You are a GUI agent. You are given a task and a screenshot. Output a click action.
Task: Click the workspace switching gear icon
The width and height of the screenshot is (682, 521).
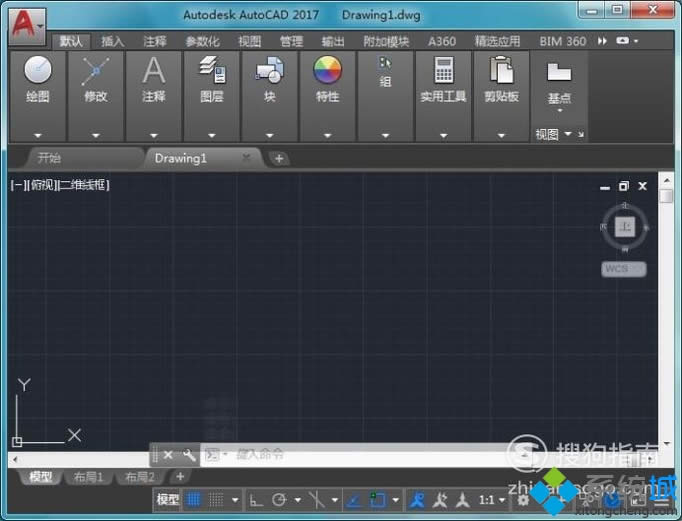(522, 500)
